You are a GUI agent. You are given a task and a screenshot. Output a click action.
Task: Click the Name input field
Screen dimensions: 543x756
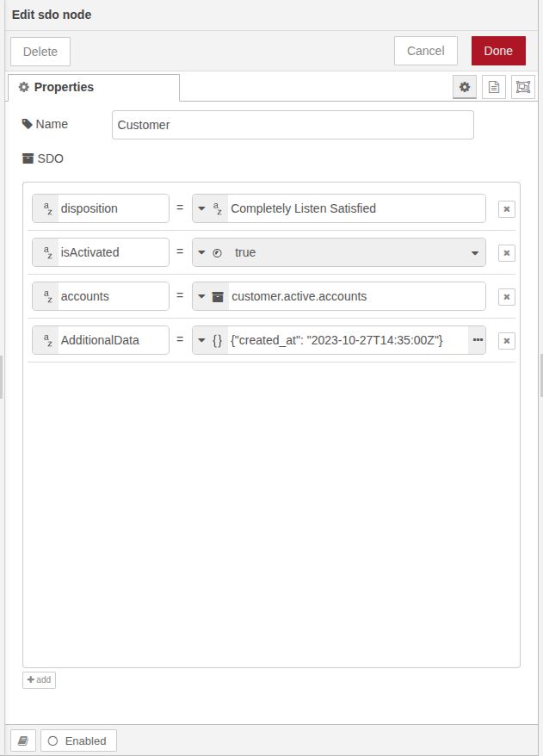coord(293,125)
